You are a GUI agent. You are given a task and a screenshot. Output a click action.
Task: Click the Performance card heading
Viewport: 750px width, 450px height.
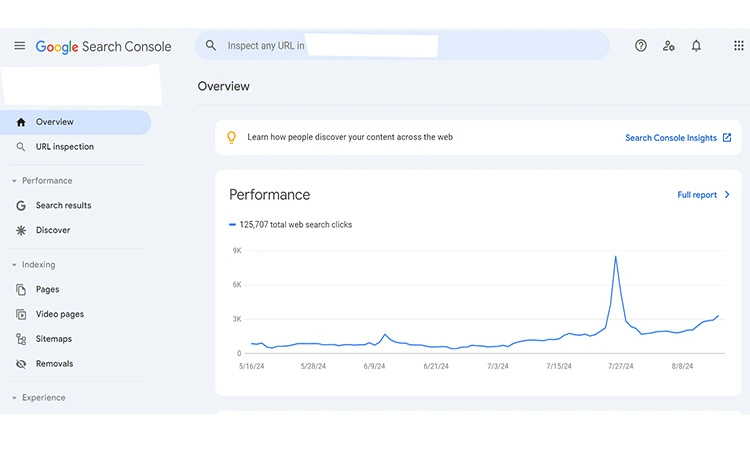270,195
